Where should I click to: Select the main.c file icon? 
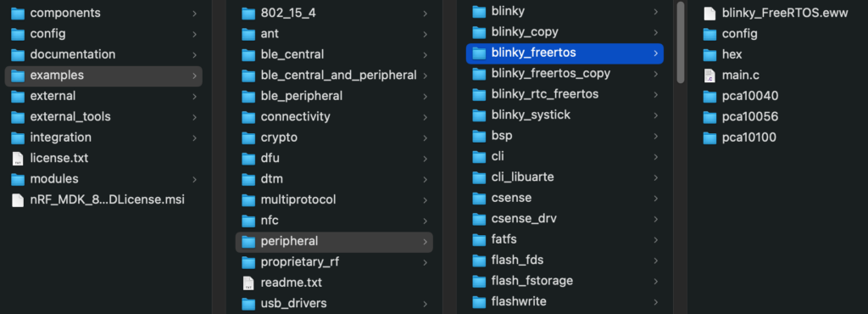pos(709,76)
